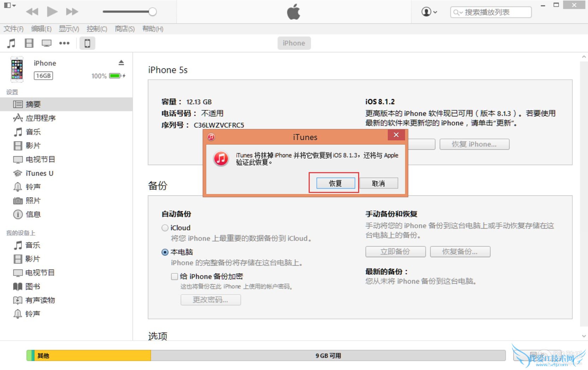Open the 显示(V) menu

coord(69,29)
